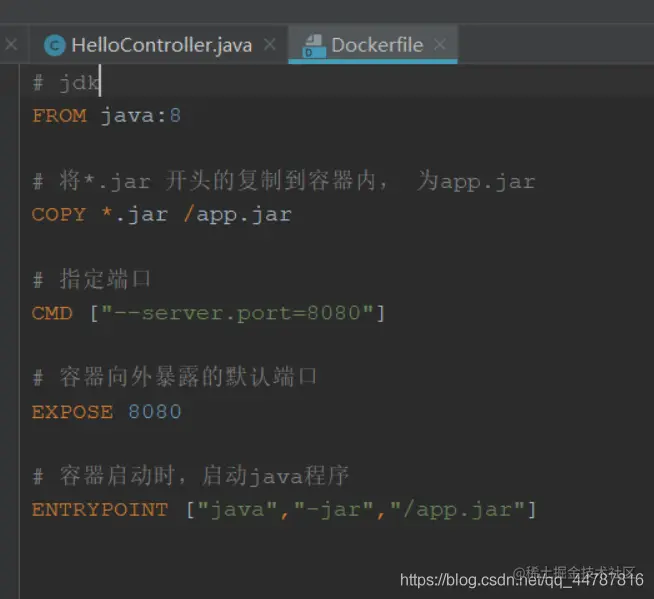Image resolution: width=654 pixels, height=599 pixels.
Task: Click the comment ending with '为app.jar'
Action: click(x=284, y=181)
